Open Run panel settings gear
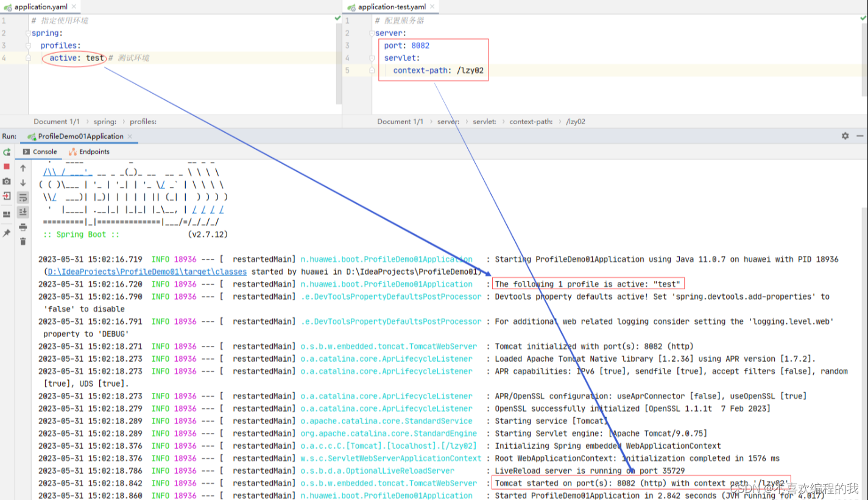Image resolution: width=868 pixels, height=500 pixels. coord(845,136)
